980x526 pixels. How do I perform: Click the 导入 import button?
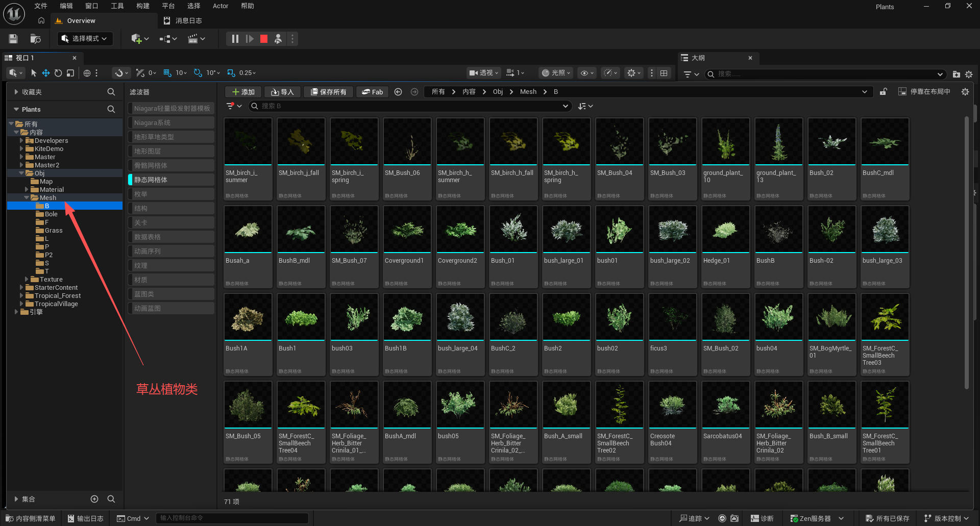(282, 92)
